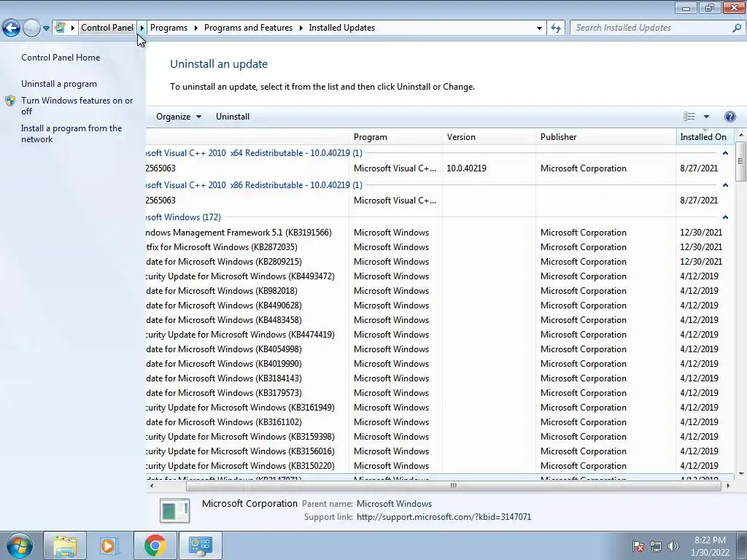Image resolution: width=747 pixels, height=560 pixels.
Task: Sort by Program column header
Action: click(x=395, y=137)
